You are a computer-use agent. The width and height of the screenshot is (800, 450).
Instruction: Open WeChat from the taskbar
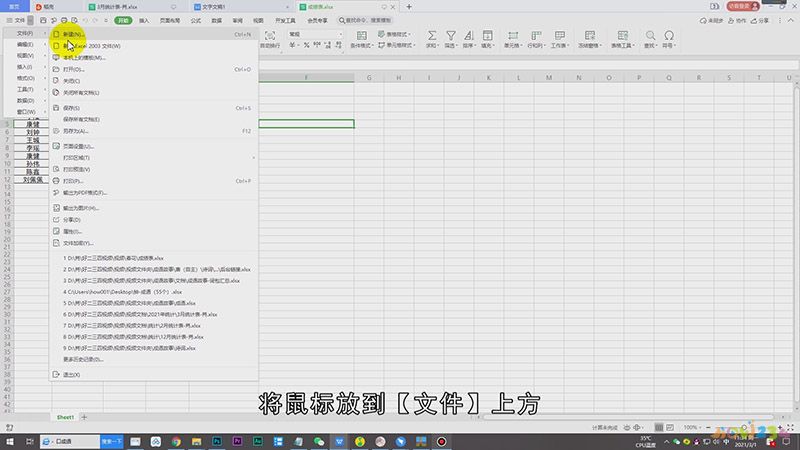coord(319,441)
